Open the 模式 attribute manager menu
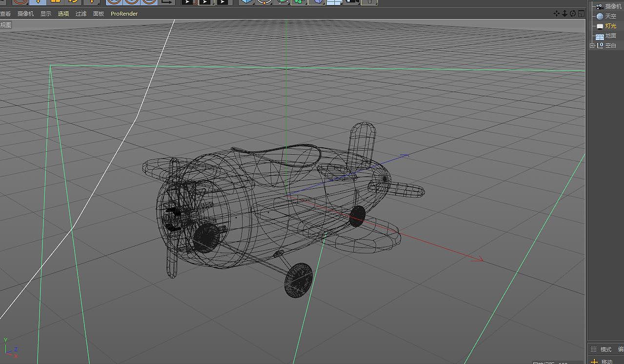 click(606, 349)
